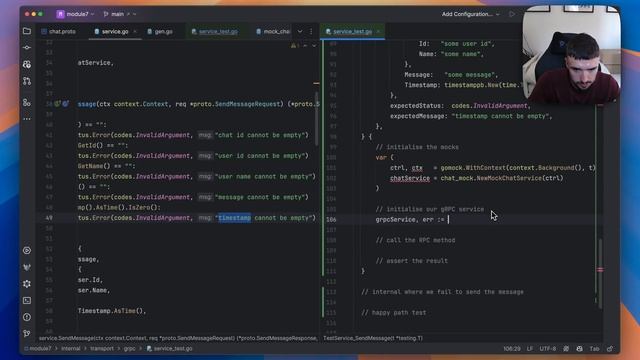Open the Services gear tool window icon
Viewport: 640px width, 360px height.
(x=27, y=284)
